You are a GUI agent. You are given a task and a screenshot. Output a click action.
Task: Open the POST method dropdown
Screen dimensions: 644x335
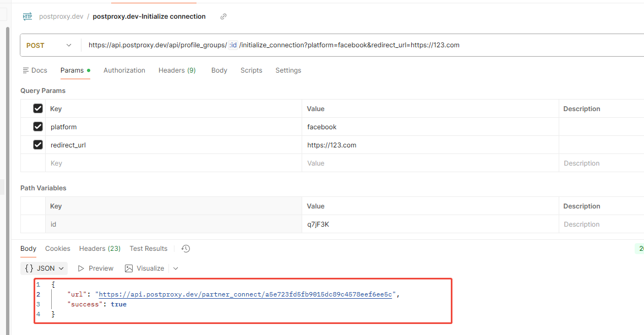(x=50, y=45)
